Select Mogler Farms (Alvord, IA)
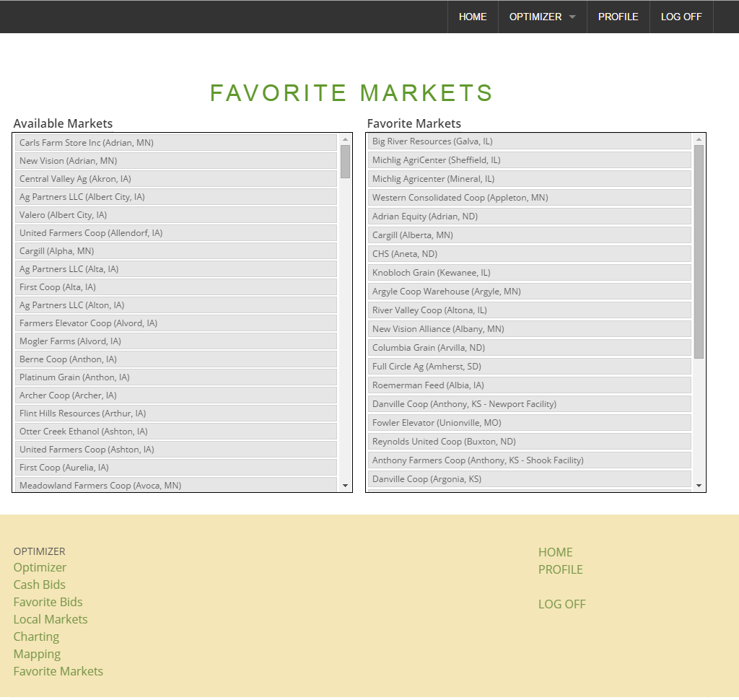The height and width of the screenshot is (700, 739). [x=176, y=341]
